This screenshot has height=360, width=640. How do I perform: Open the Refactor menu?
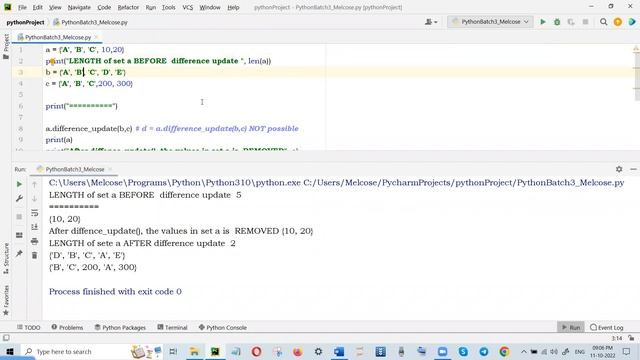[128, 7]
